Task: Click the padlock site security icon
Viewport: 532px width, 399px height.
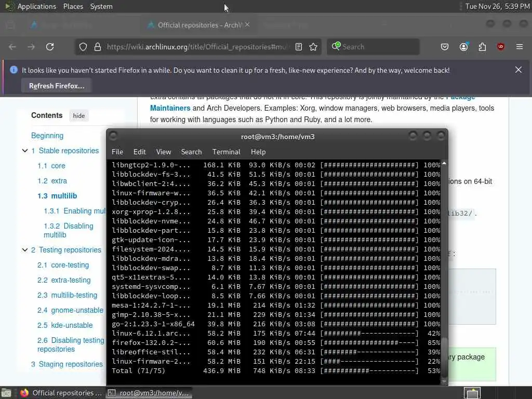Action: point(98,47)
